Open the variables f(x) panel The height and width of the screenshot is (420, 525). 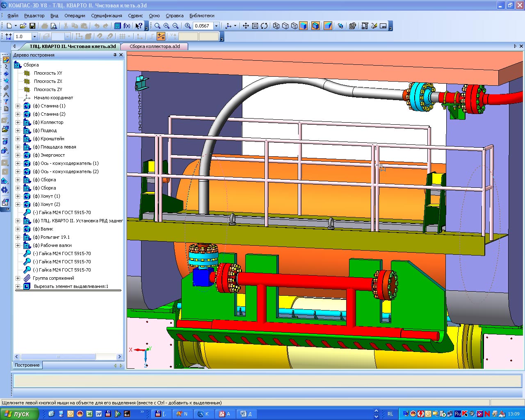127,26
